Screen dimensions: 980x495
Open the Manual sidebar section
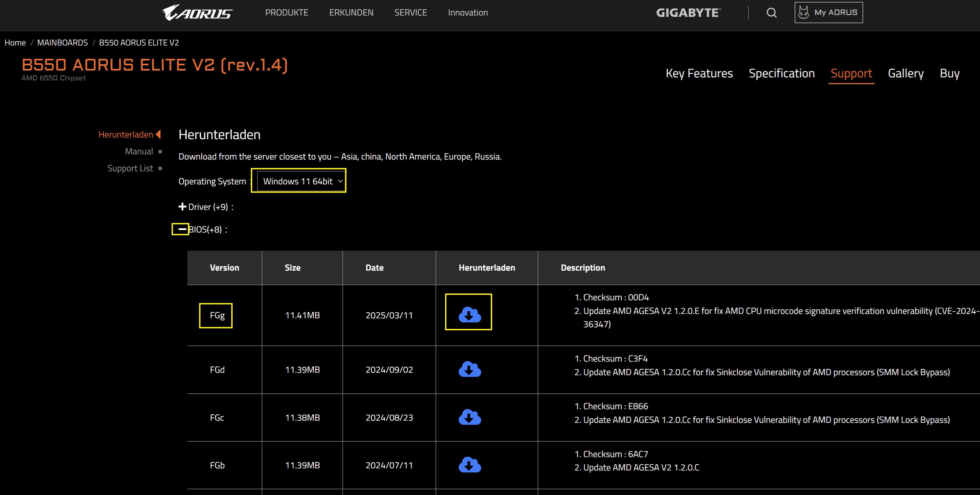pos(139,152)
